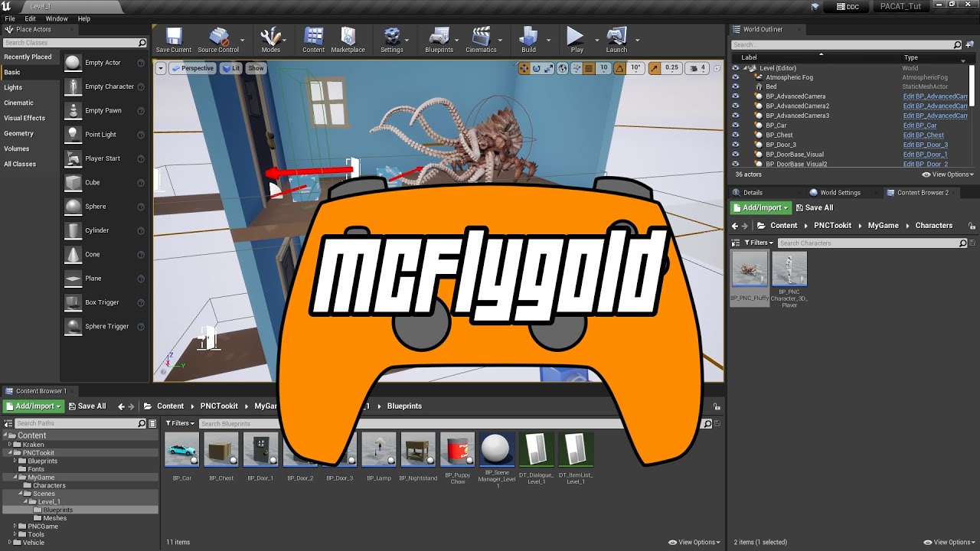Expand the Kraken folder in path tree
Image resolution: width=980 pixels, height=551 pixels.
coord(10,444)
